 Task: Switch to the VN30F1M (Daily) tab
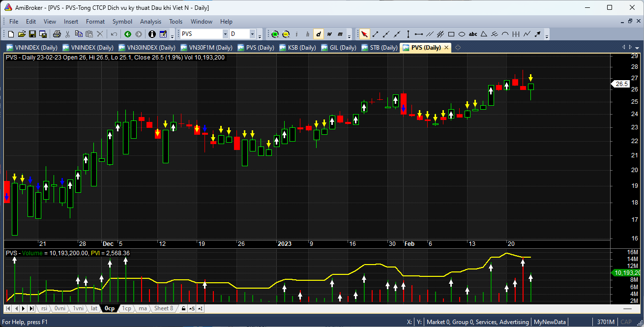tap(206, 48)
